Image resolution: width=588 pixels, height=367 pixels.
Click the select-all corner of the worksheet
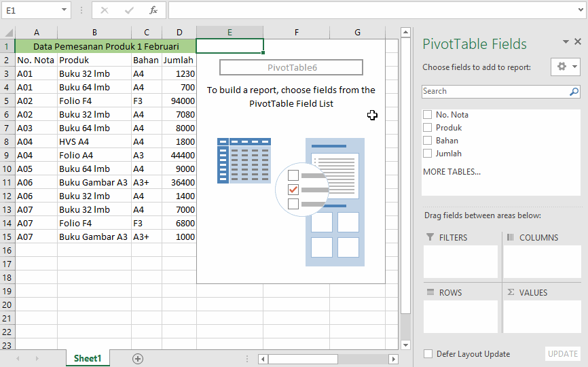[x=7, y=33]
